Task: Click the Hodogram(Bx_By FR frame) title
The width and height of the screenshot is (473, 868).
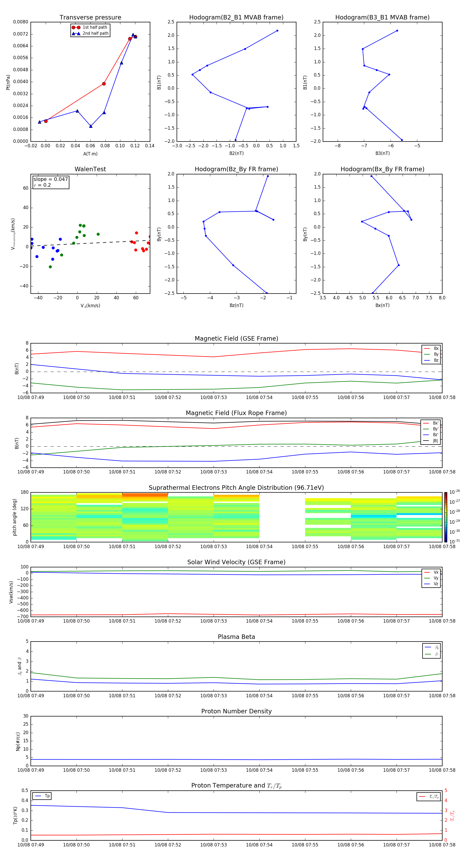Action: tap(382, 169)
